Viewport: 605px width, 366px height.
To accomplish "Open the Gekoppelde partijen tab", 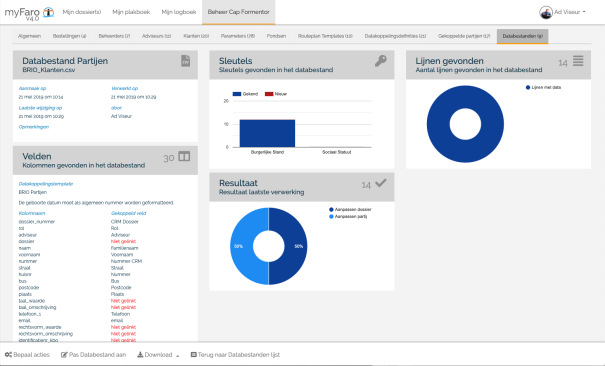I will click(464, 36).
